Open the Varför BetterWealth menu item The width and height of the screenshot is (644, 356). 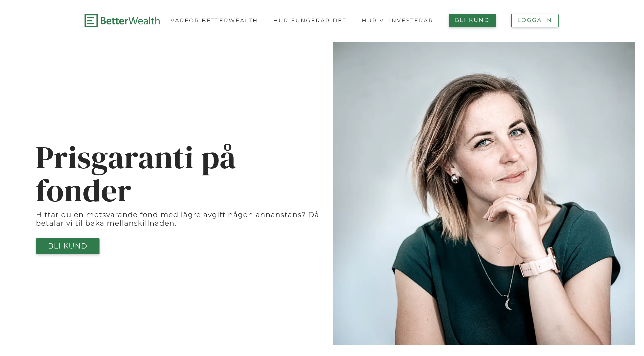[x=214, y=21]
